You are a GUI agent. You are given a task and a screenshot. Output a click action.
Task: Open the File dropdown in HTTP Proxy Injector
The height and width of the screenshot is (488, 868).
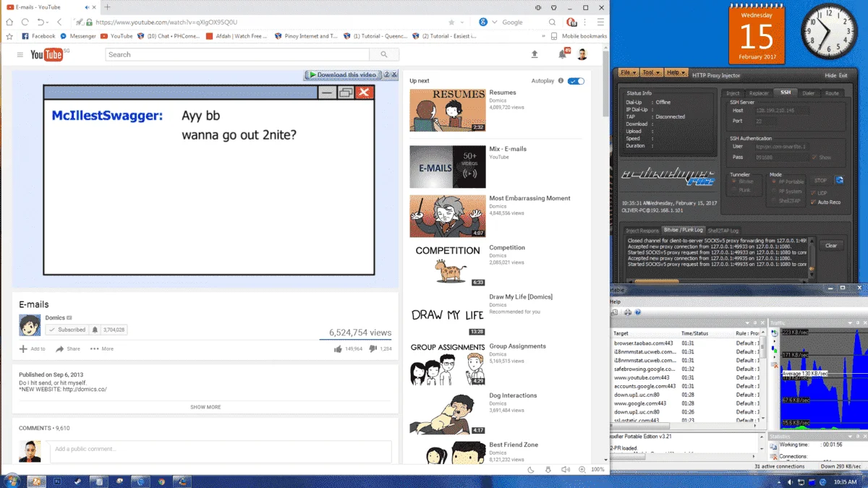click(x=628, y=72)
